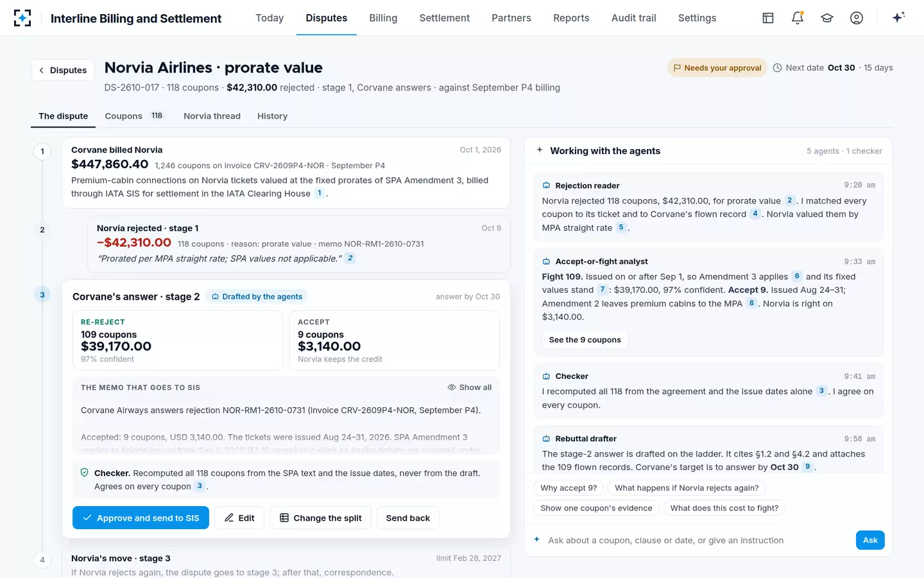Open the learning cap icon
Image resolution: width=924 pixels, height=578 pixels.
(827, 18)
